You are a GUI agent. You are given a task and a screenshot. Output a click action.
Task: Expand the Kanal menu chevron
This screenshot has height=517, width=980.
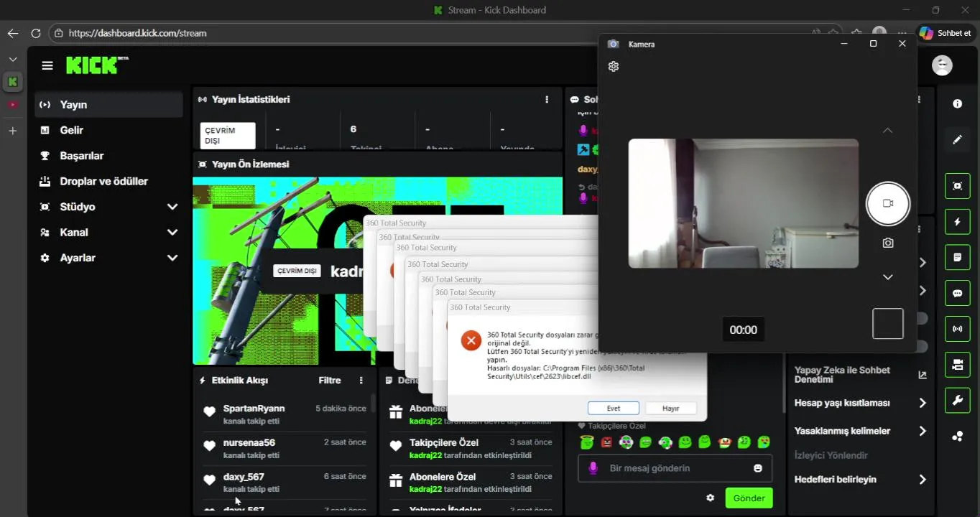pos(172,232)
